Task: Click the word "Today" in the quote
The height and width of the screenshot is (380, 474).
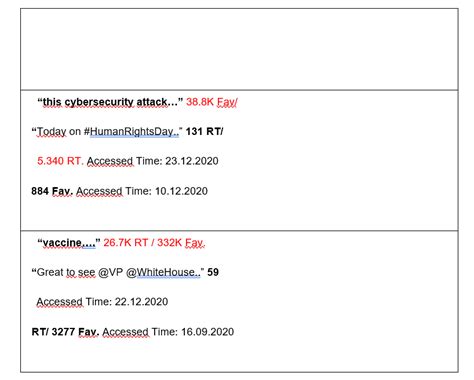Action: point(52,131)
